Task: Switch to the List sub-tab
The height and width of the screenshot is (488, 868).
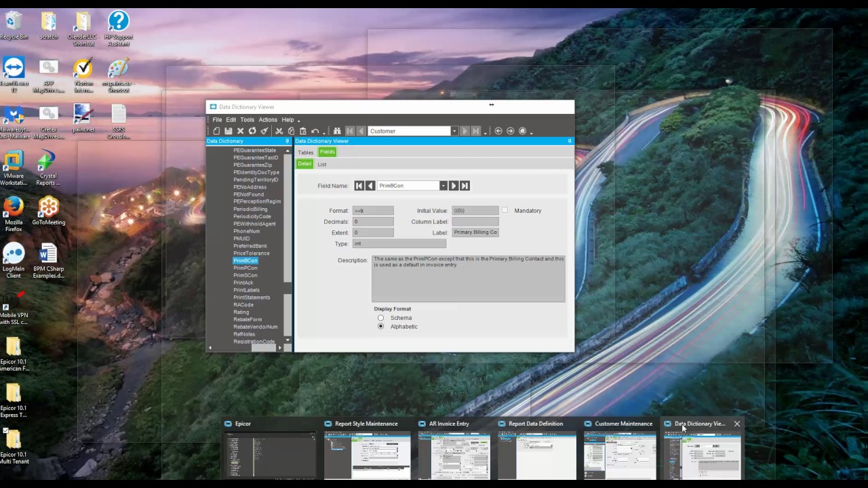Action: (322, 164)
